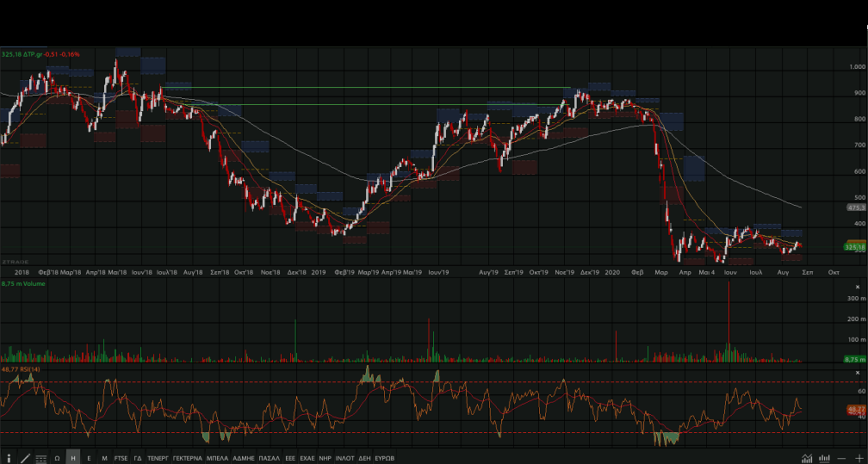Select the H daily timeframe
This screenshot has width=868, height=464.
(72, 458)
